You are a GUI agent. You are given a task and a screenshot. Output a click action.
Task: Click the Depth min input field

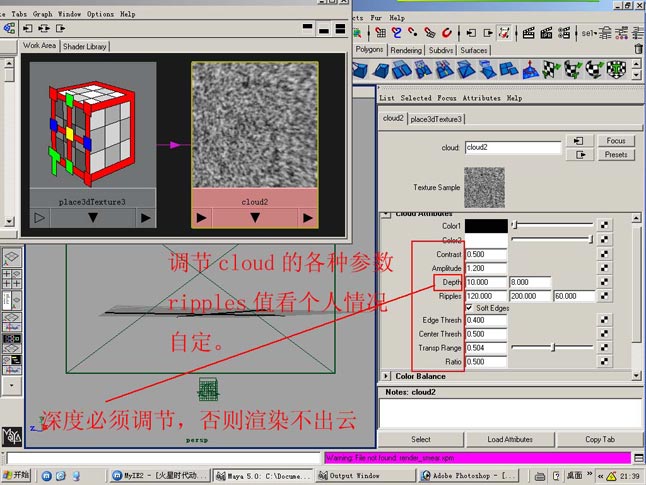[486, 282]
